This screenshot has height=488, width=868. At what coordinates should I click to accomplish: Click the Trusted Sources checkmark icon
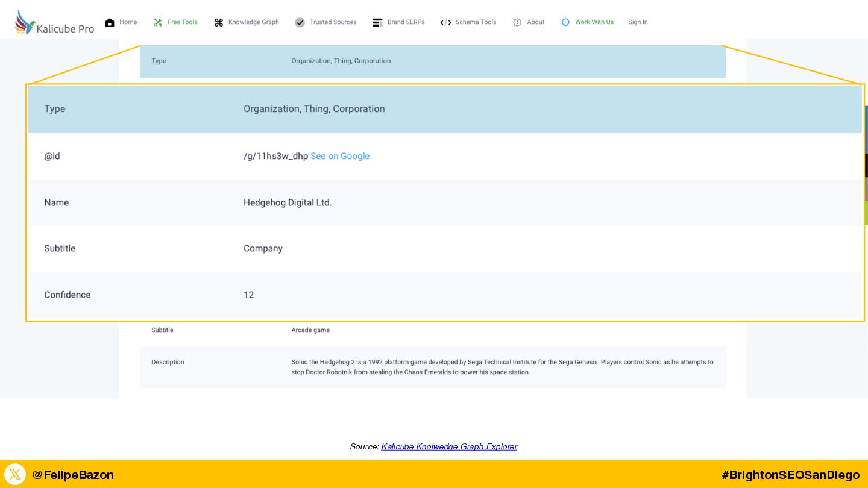pyautogui.click(x=300, y=22)
